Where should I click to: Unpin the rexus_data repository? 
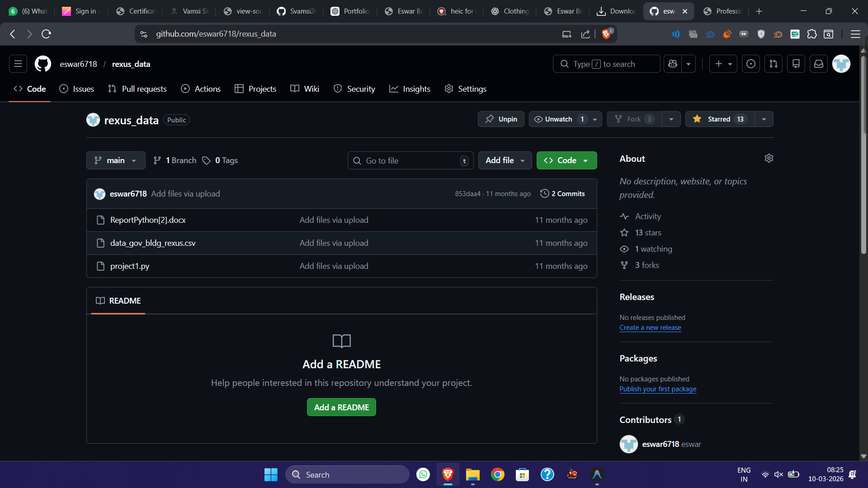click(x=501, y=119)
